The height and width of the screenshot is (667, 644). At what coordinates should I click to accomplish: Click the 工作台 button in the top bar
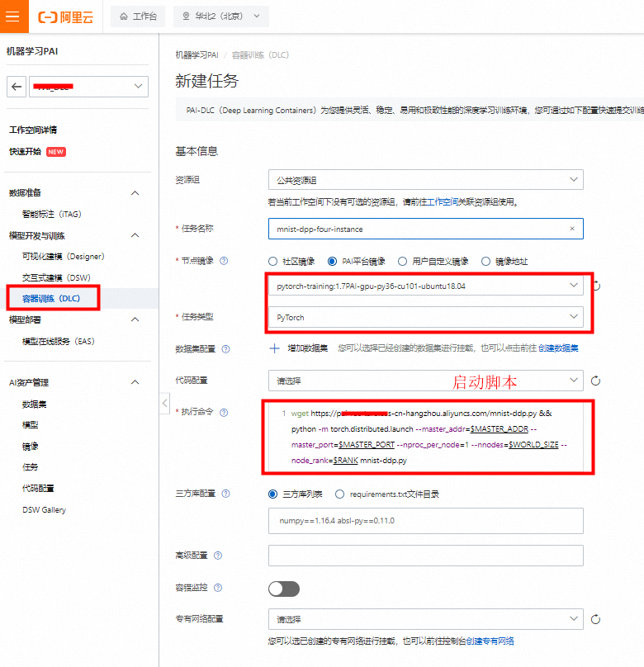click(x=138, y=17)
